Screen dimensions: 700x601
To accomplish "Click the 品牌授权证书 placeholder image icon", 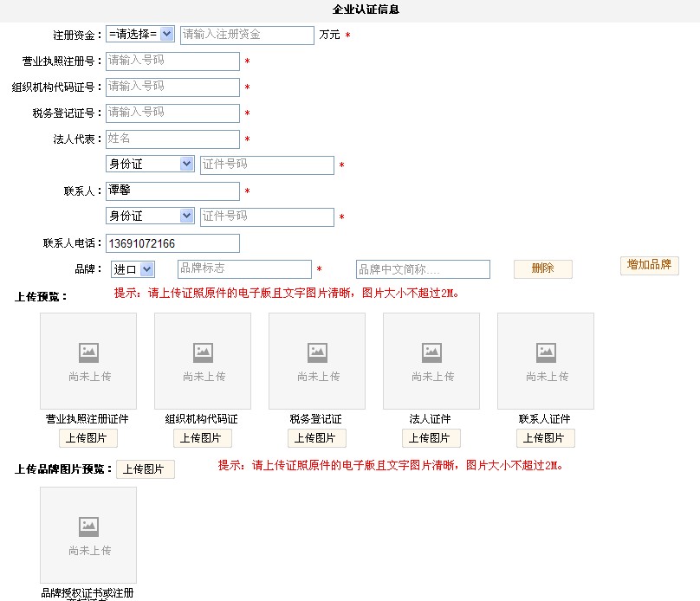I will click(88, 527).
